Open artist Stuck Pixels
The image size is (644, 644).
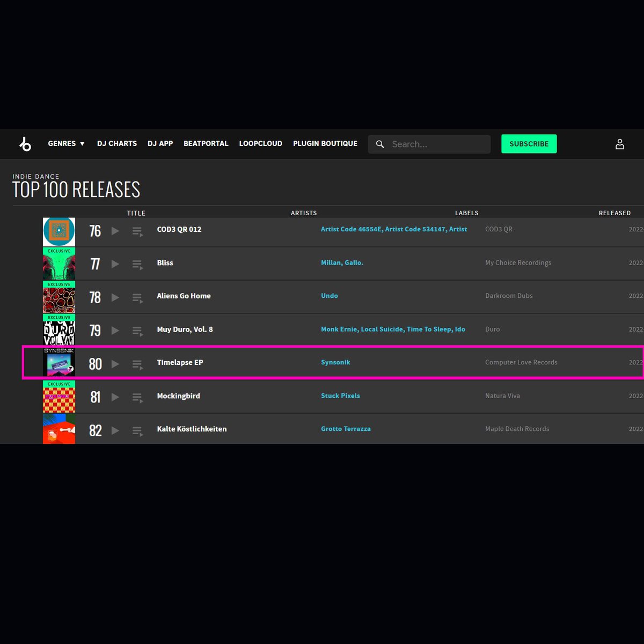[x=340, y=396]
